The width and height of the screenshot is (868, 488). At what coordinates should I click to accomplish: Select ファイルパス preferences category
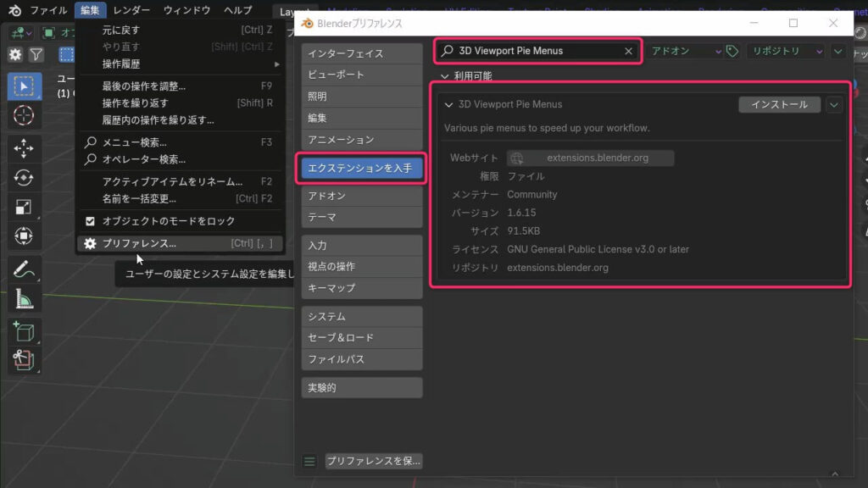tap(362, 359)
